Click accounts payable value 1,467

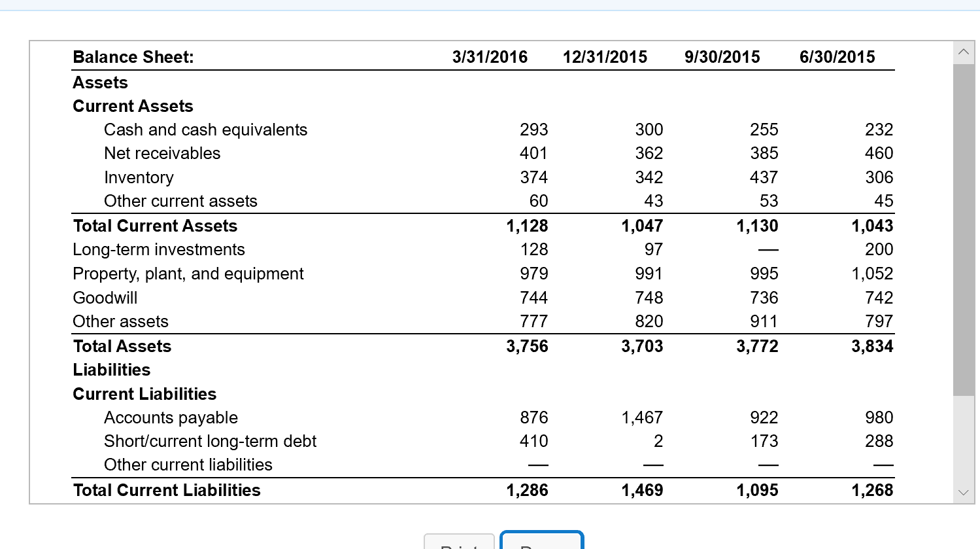coord(643,417)
